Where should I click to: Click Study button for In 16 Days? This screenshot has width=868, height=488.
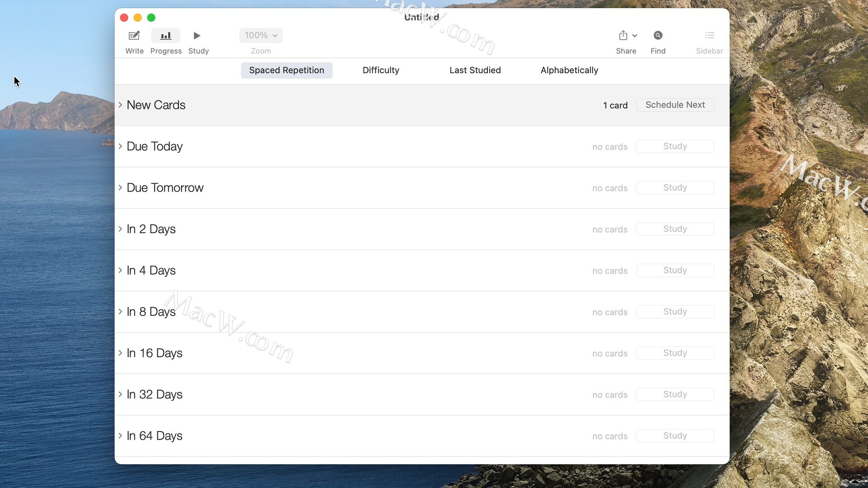(x=675, y=353)
